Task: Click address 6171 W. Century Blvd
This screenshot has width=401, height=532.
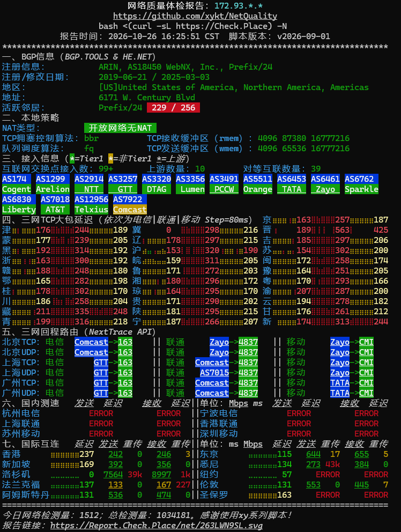Action: pos(147,98)
